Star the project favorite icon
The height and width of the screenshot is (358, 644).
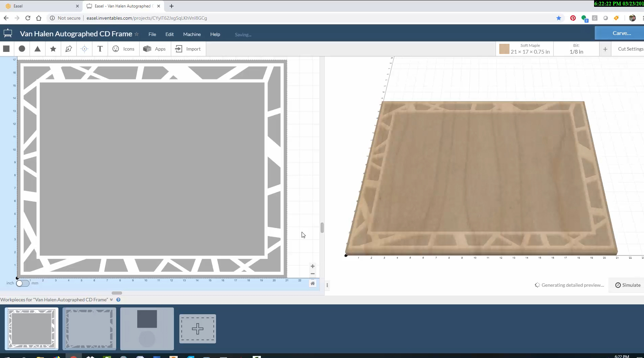(137, 34)
